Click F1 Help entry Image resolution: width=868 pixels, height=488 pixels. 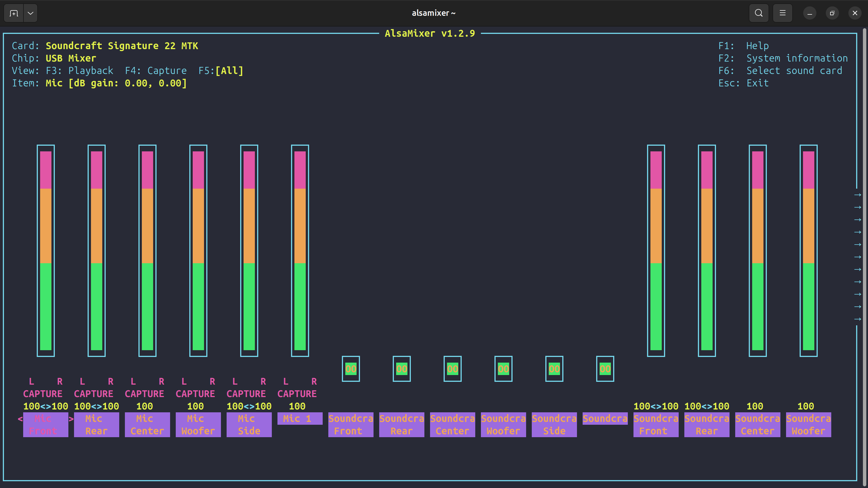pyautogui.click(x=743, y=46)
